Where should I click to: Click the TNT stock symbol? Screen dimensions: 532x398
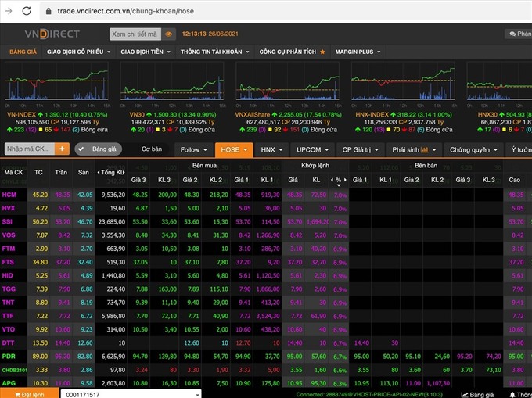(8, 303)
